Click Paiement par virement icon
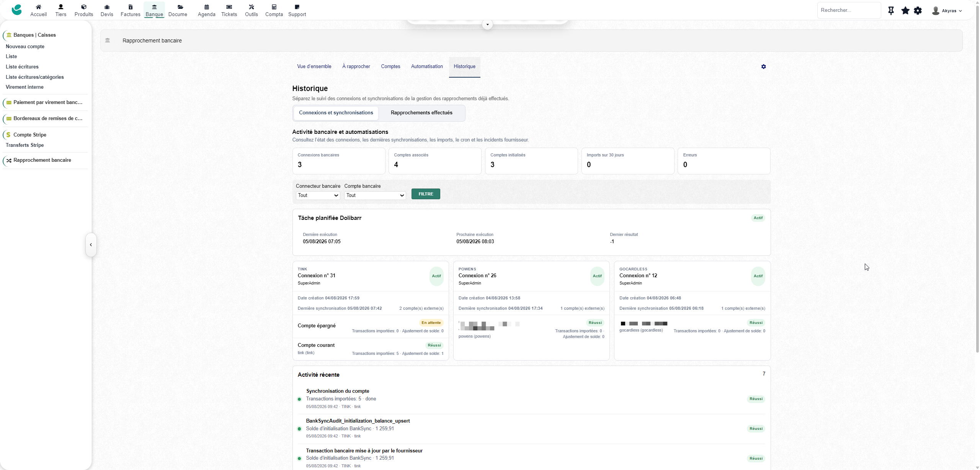The image size is (980, 470). [x=9, y=102]
